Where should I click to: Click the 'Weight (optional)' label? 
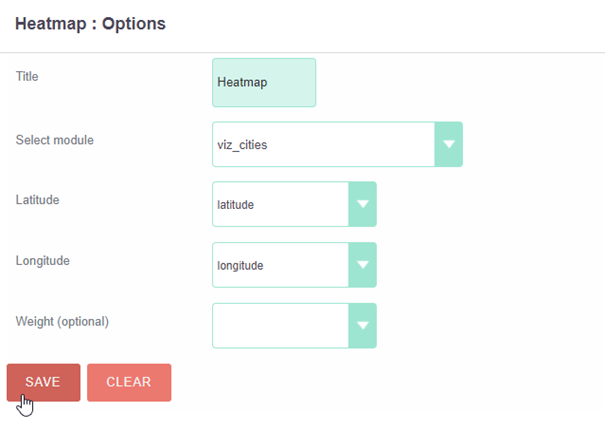click(x=62, y=321)
